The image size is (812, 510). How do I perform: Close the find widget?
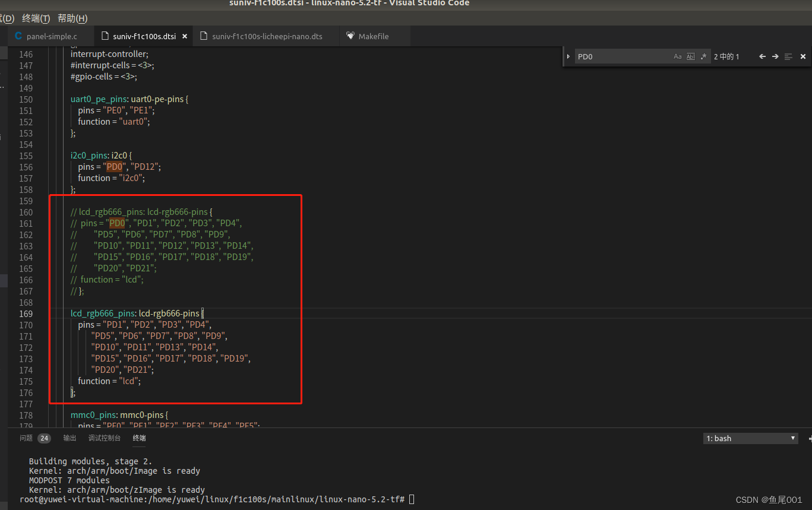pyautogui.click(x=803, y=56)
